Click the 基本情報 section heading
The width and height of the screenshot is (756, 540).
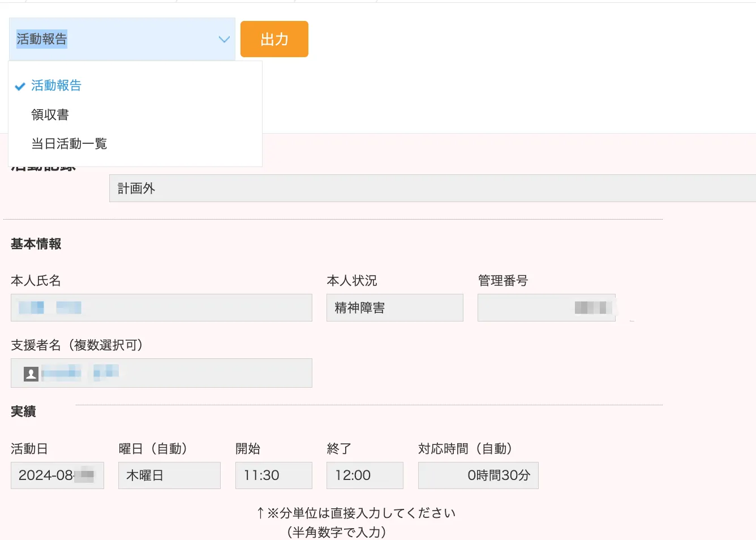point(36,244)
